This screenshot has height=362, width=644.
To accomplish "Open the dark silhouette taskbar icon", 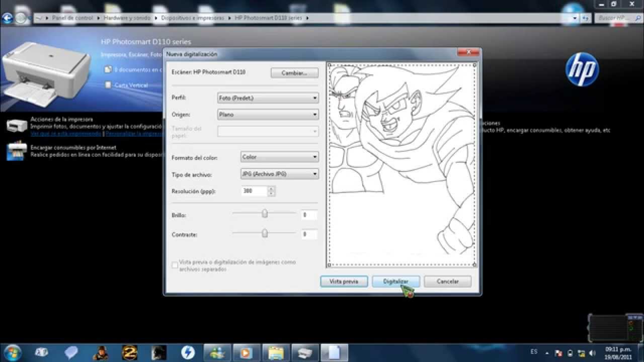I will 159,352.
